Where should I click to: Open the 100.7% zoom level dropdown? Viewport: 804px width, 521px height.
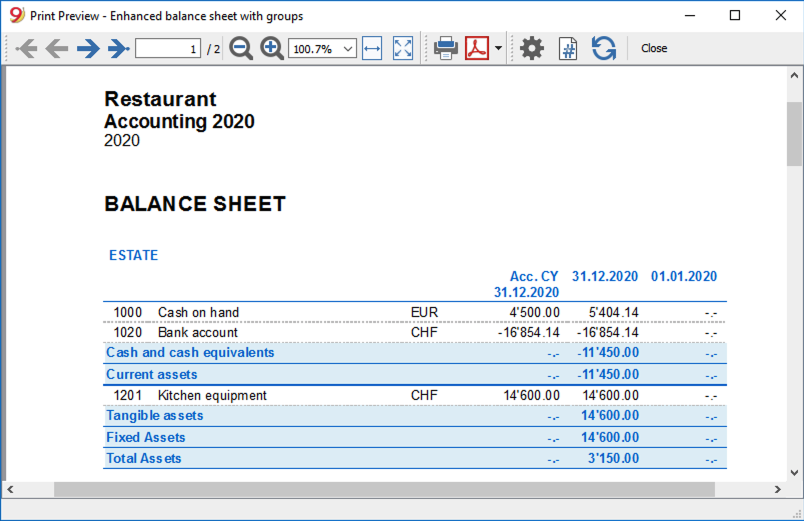point(322,49)
